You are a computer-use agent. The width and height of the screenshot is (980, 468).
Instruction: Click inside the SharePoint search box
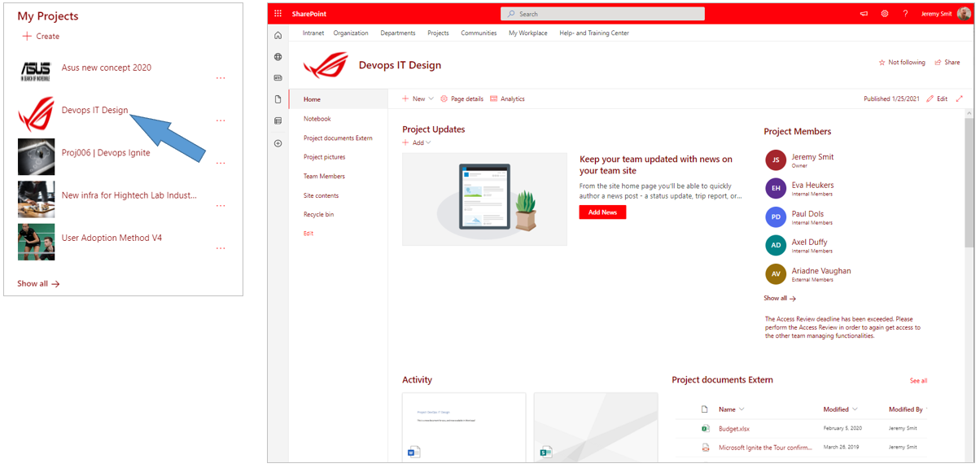click(602, 14)
